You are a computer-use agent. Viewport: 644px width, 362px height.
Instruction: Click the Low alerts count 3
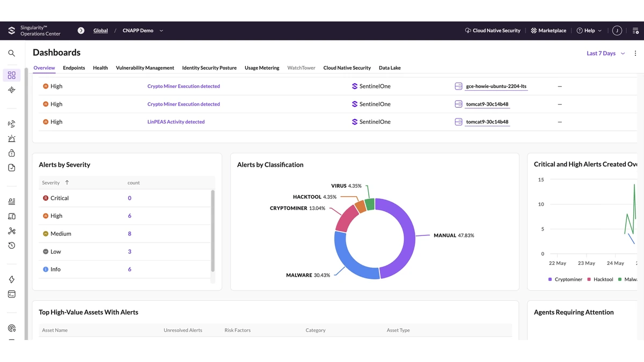pyautogui.click(x=129, y=252)
